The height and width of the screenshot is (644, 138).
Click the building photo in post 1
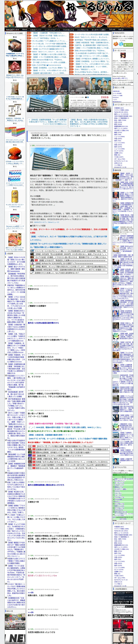[52, 159]
